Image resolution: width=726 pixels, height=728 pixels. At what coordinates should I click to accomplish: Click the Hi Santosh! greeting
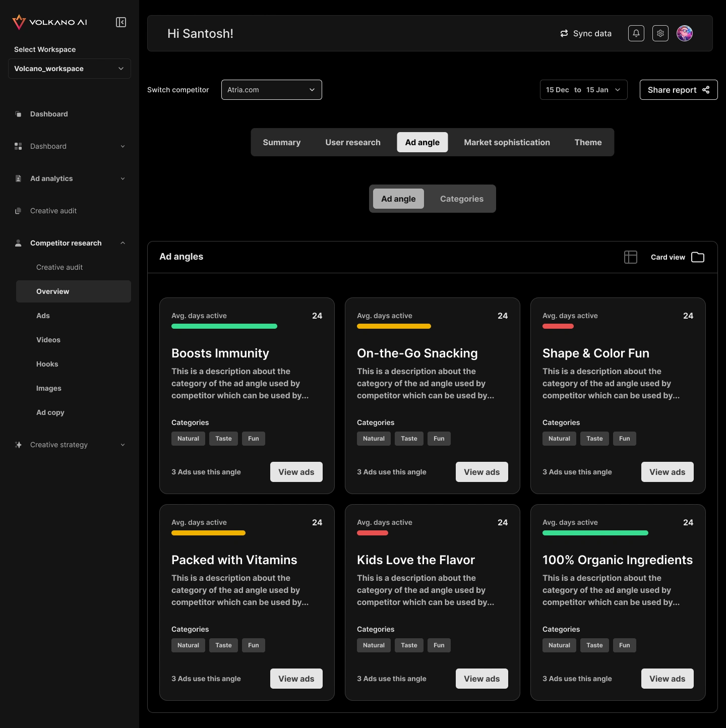(x=200, y=34)
